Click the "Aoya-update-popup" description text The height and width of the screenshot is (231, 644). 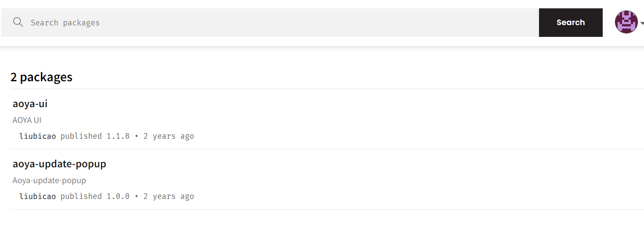click(x=49, y=180)
